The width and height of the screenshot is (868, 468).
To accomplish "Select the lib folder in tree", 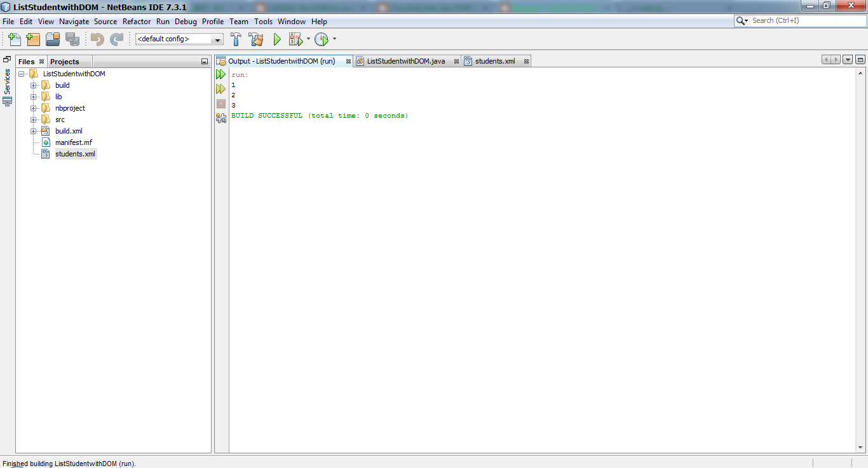I will click(58, 97).
